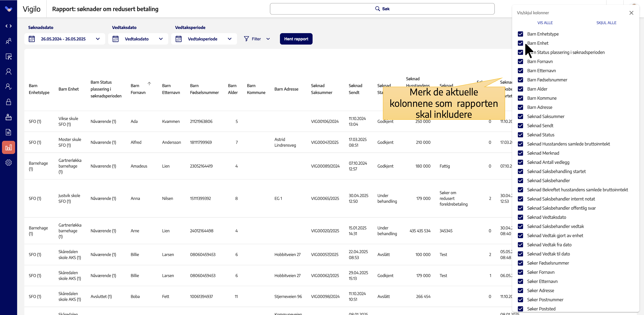Open the settings gear sidebar icon
Image resolution: width=644 pixels, height=315 pixels.
point(9,163)
